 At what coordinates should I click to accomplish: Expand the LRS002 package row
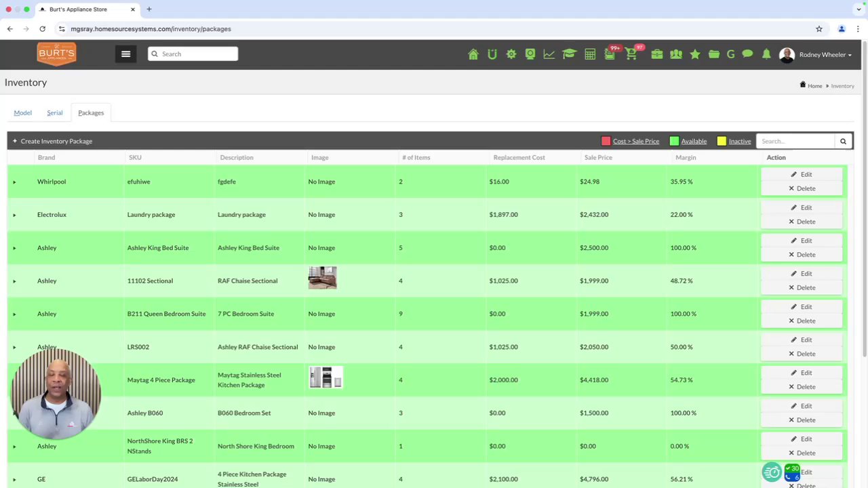[x=14, y=347]
